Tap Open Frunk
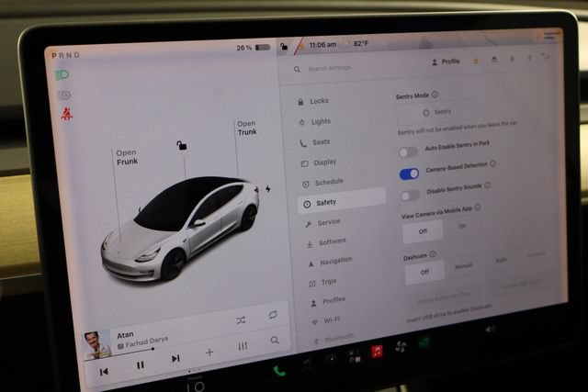The width and height of the screenshot is (588, 392). 127,157
